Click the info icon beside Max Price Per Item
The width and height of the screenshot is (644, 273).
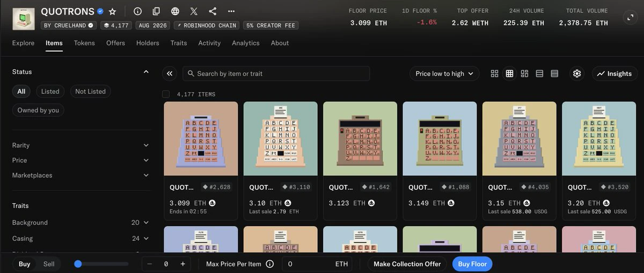point(270,264)
